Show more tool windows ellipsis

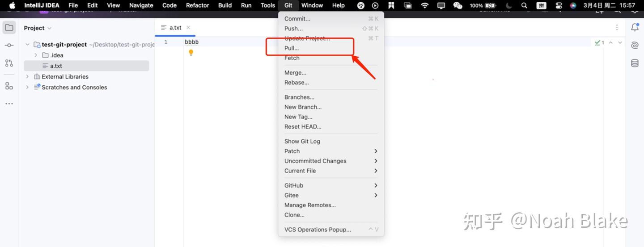tap(9, 104)
